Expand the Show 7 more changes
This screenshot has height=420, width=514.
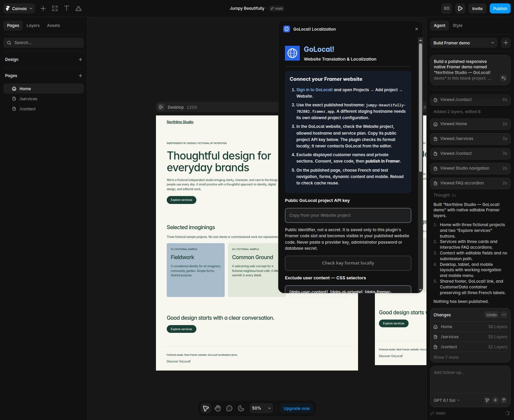tap(446, 357)
